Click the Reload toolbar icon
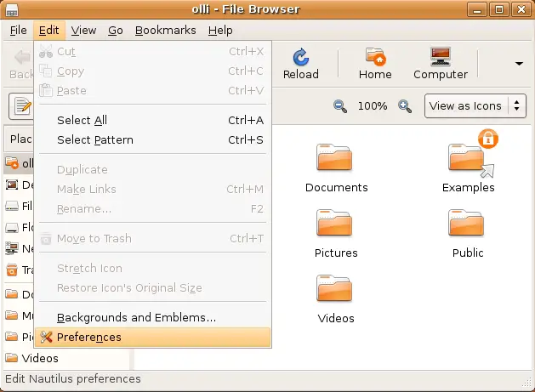Image resolution: width=535 pixels, height=392 pixels. pos(300,64)
